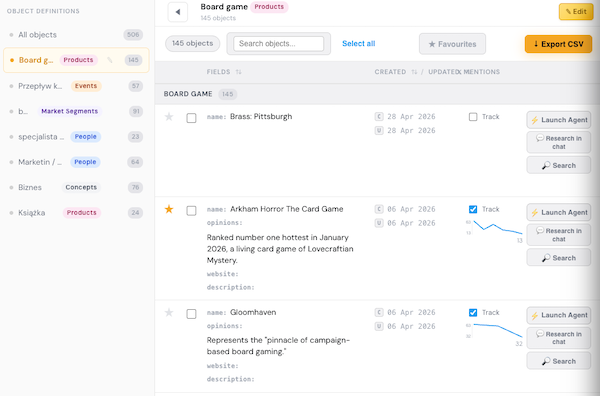
Task: Launch Agent for Brass: Pittsburgh
Action: click(x=559, y=120)
